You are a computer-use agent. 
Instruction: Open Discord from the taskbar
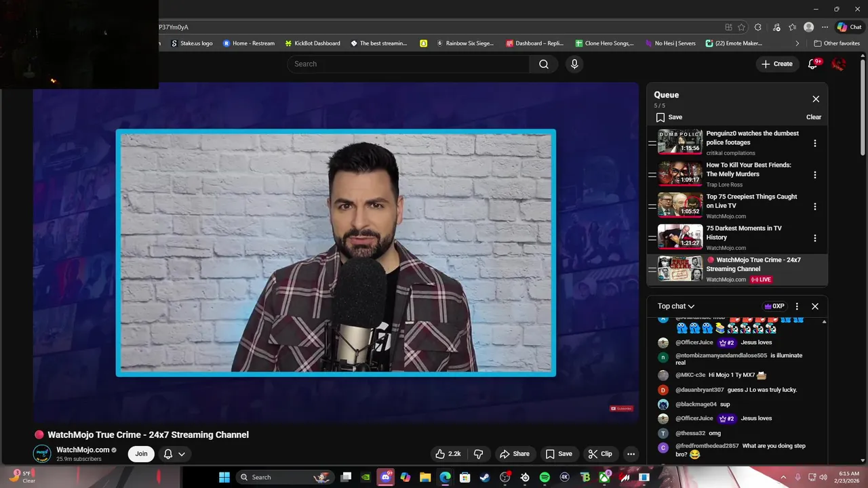(386, 477)
